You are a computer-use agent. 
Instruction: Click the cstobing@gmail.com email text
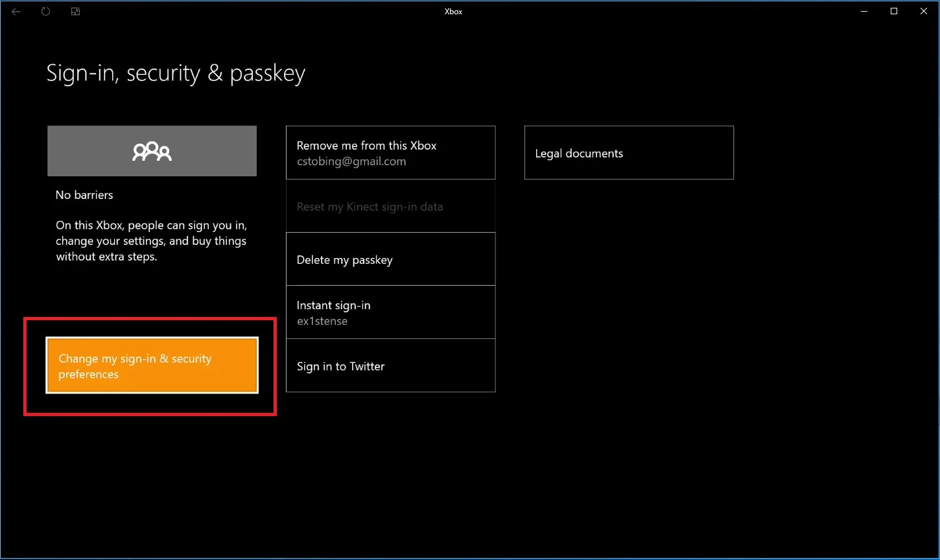coord(351,161)
